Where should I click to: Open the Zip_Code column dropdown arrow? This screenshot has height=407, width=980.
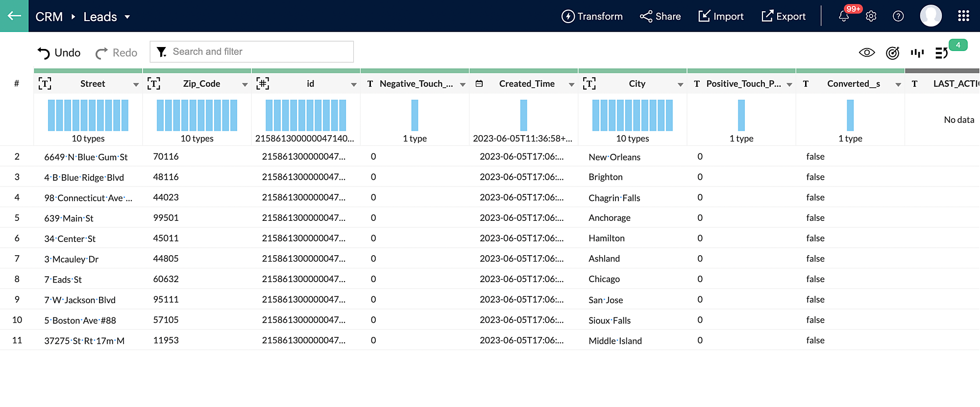245,85
